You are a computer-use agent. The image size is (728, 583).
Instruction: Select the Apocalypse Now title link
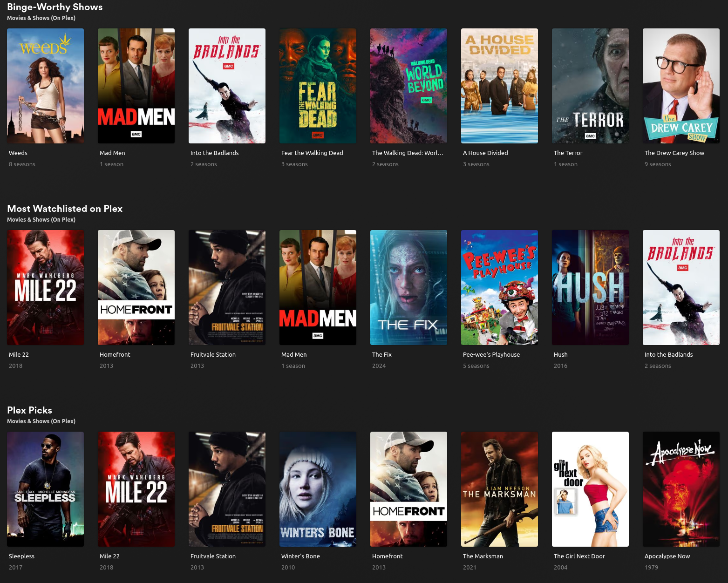click(x=667, y=556)
